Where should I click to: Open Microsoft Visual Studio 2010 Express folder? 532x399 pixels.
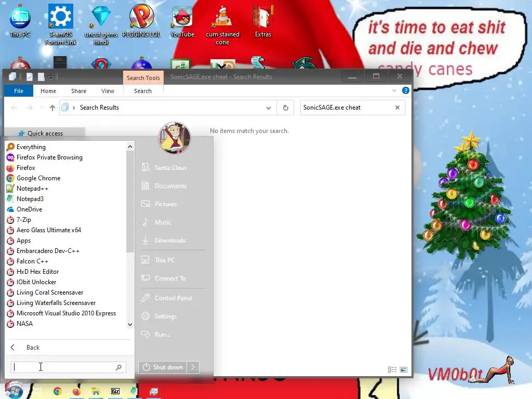[x=65, y=313]
